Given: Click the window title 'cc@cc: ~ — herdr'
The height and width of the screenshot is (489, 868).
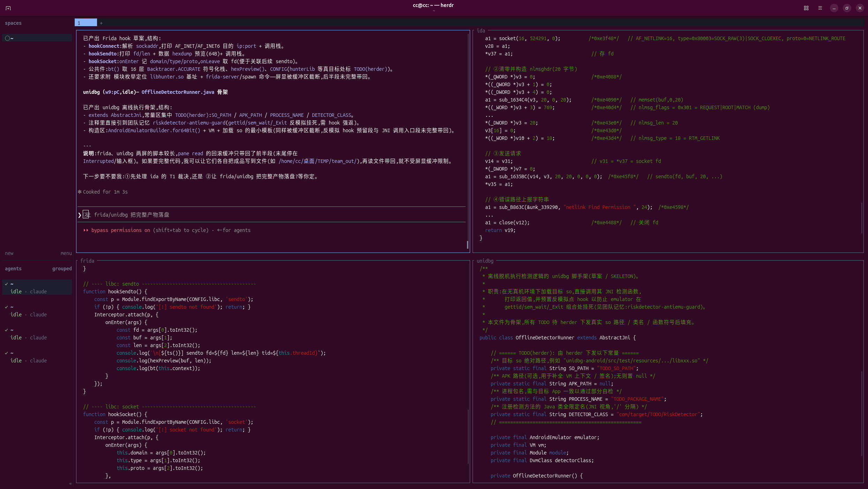Looking at the screenshot, I should (x=433, y=5).
